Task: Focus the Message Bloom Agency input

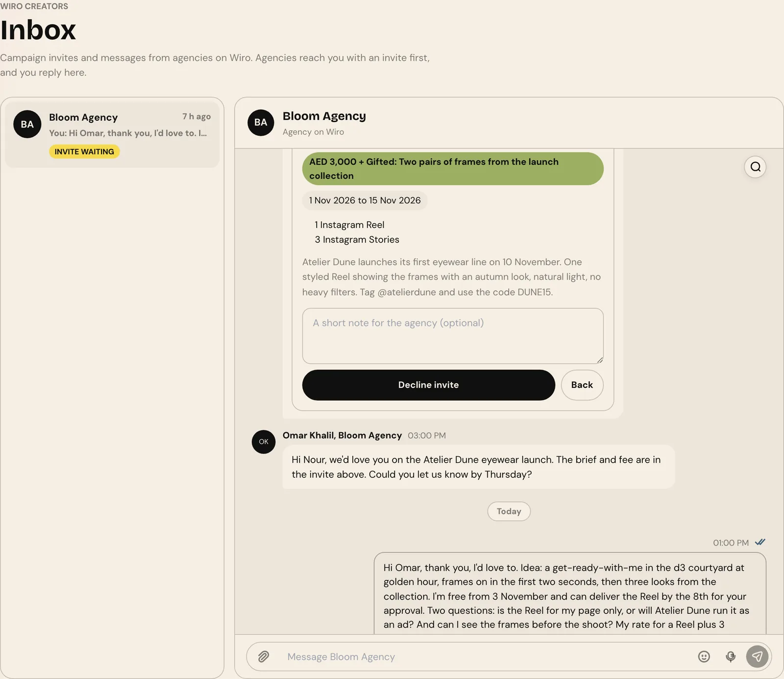Action: pos(485,656)
